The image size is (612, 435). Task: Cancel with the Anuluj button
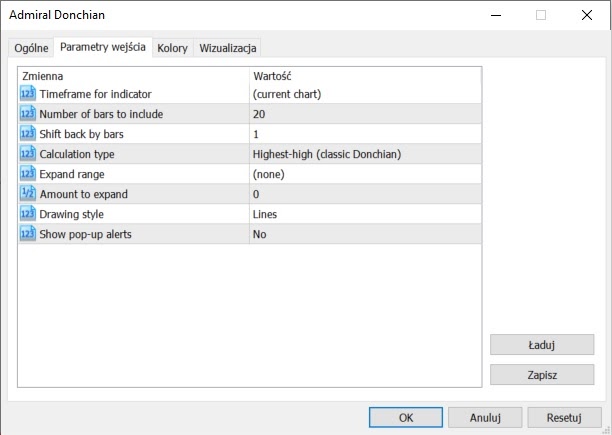pos(485,417)
